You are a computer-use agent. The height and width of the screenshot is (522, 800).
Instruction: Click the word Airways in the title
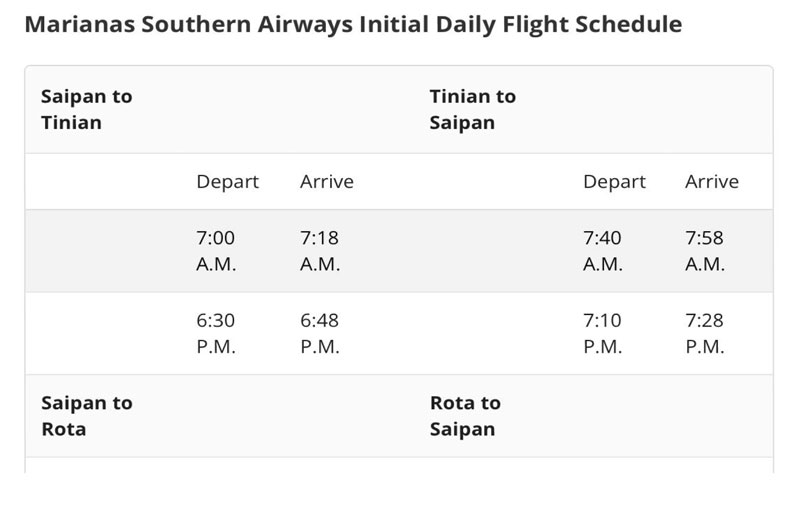(305, 24)
